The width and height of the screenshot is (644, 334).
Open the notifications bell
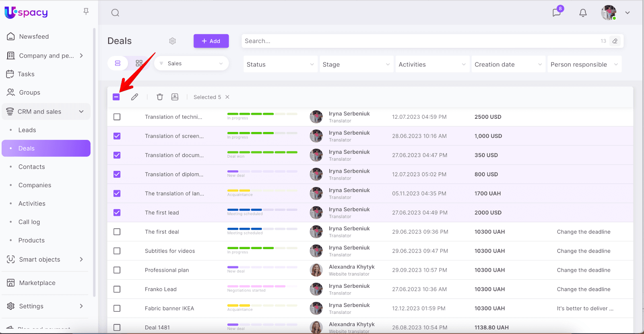click(583, 13)
